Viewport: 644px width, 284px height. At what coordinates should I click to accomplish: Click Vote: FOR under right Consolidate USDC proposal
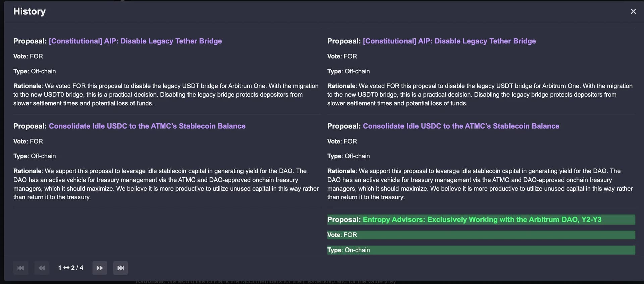342,141
